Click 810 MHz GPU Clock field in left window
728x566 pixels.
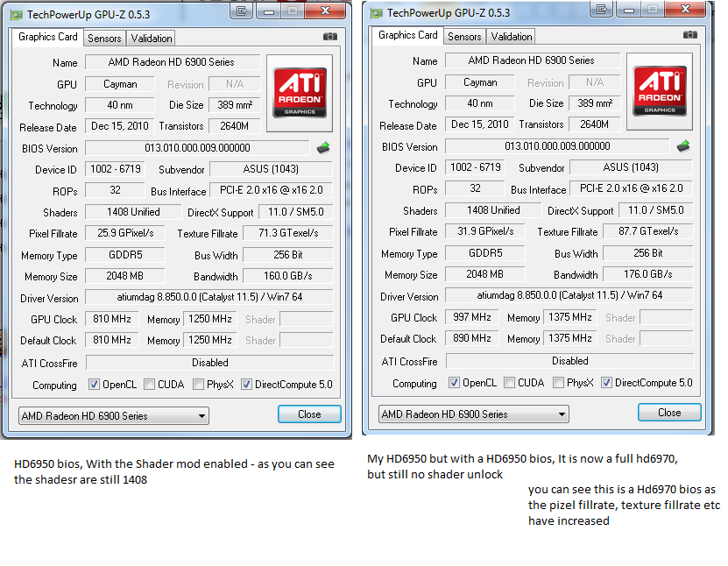pyautogui.click(x=112, y=319)
